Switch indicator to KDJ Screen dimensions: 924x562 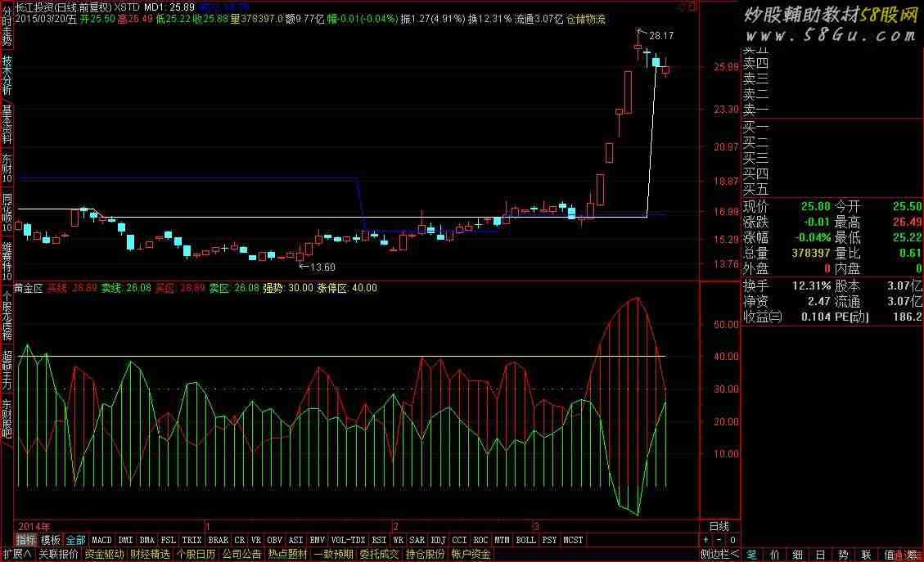pos(438,540)
